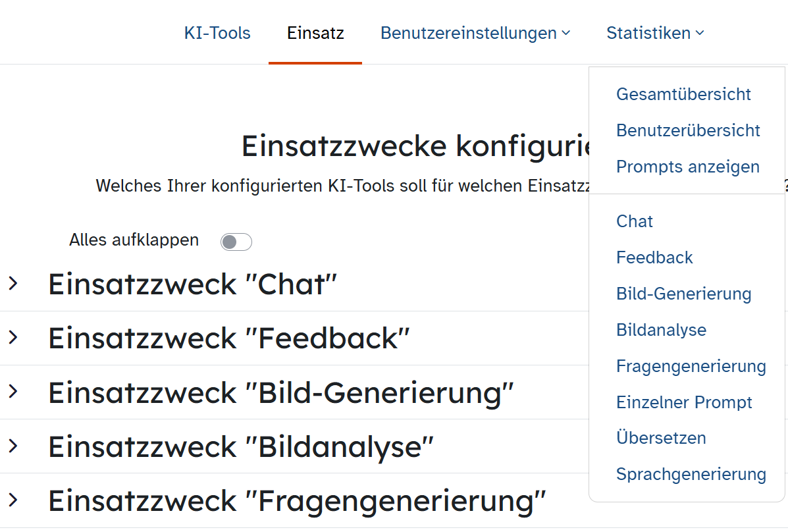Select Einzelner Prompt from the menu

[x=684, y=402]
